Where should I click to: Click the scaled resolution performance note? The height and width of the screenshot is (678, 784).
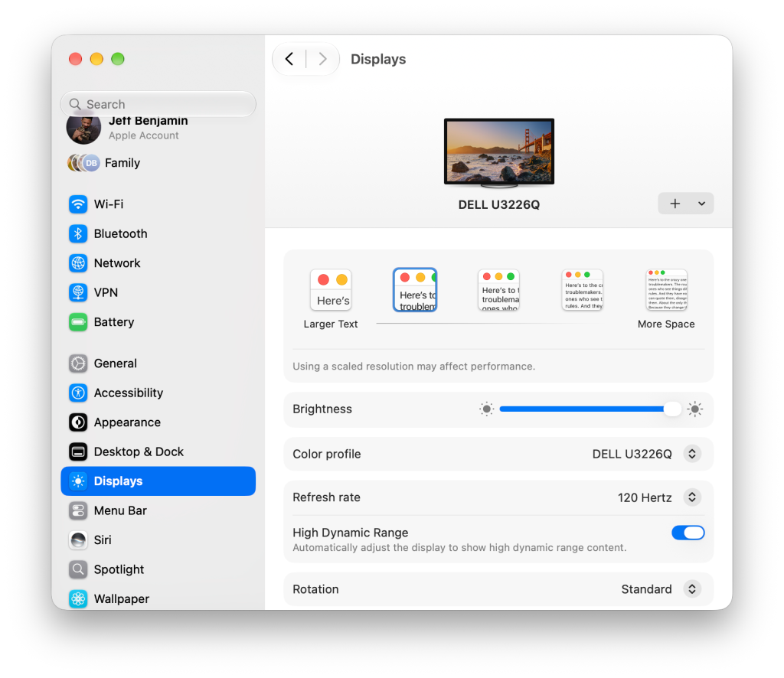[x=413, y=367]
